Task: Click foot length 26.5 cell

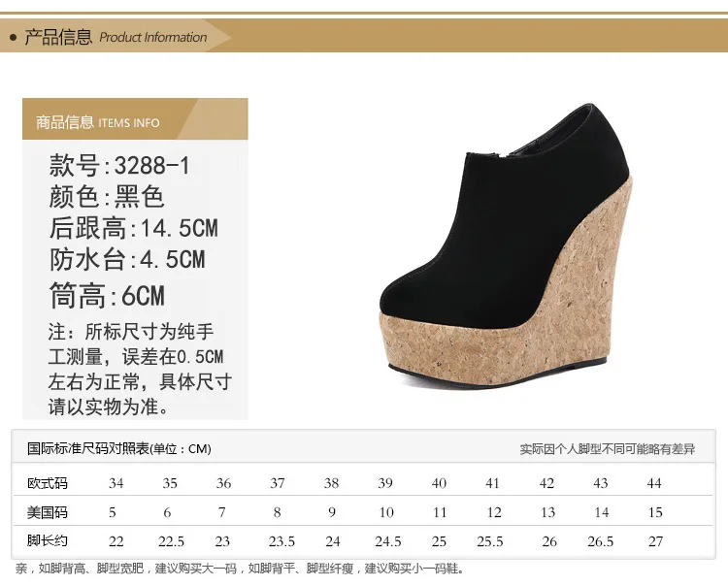Action: (x=600, y=541)
